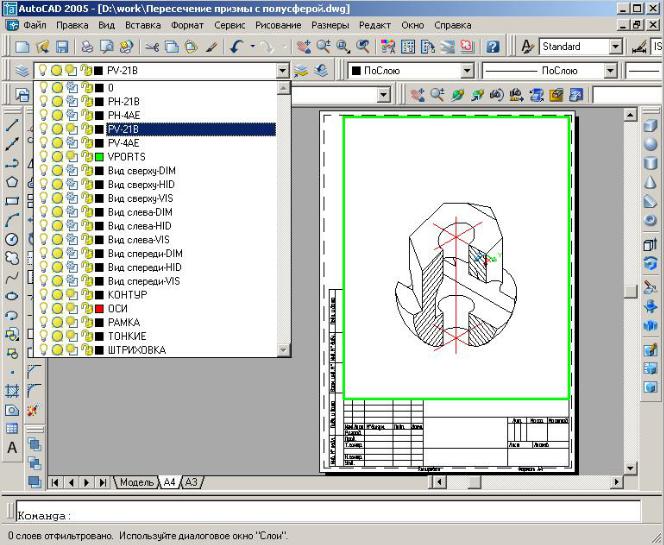Click drawing area vertical scroll up arrow
The width and height of the screenshot is (664, 545).
click(x=631, y=115)
